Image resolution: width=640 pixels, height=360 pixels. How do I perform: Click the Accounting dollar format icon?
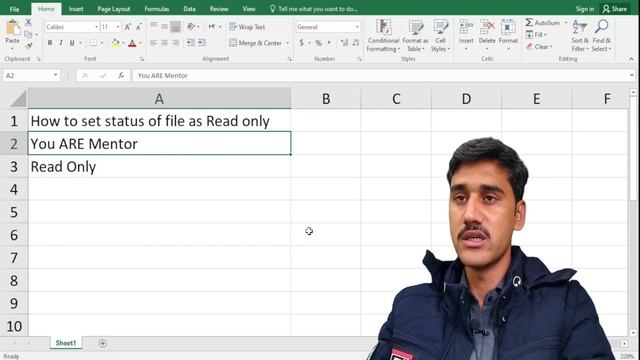click(x=302, y=42)
